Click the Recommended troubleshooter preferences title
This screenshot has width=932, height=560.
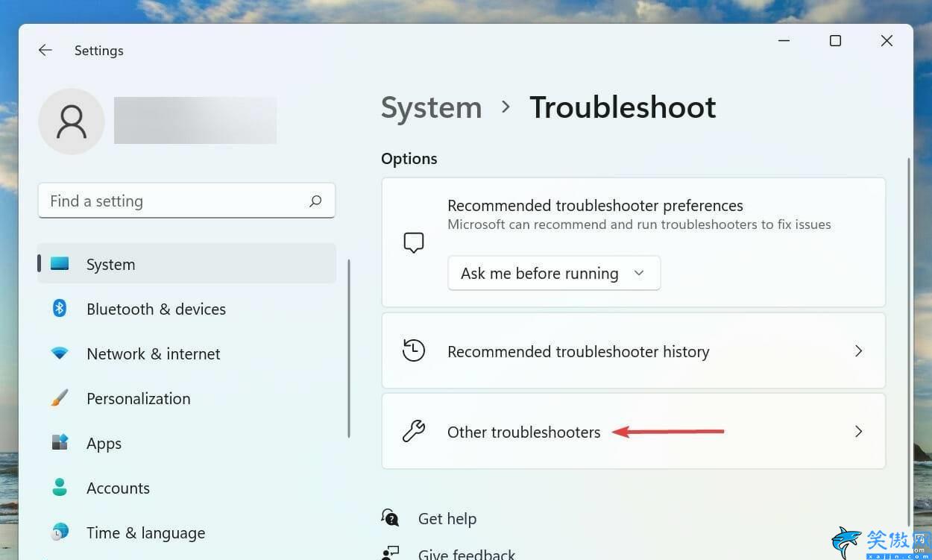595,205
